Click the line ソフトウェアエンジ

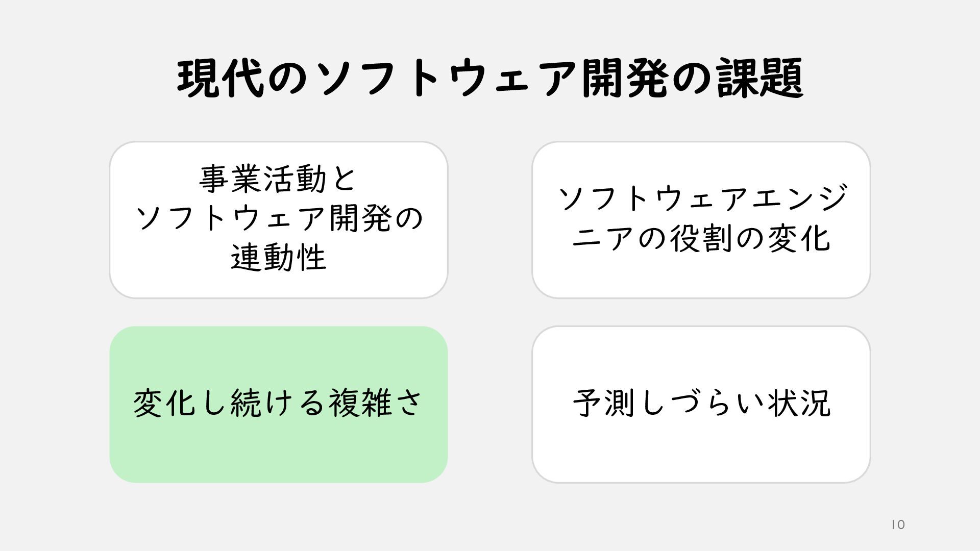click(x=701, y=198)
